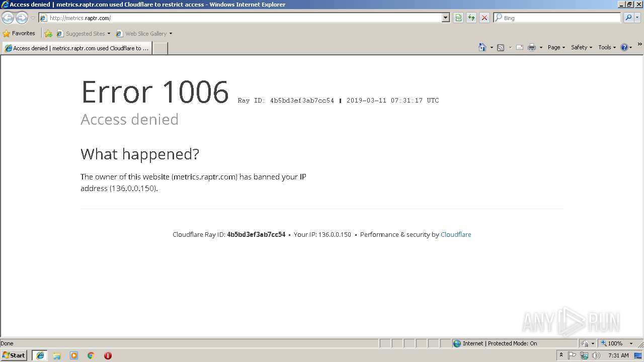Open the Tools menu
Image resolution: width=644 pixels, height=362 pixels.
point(607,47)
